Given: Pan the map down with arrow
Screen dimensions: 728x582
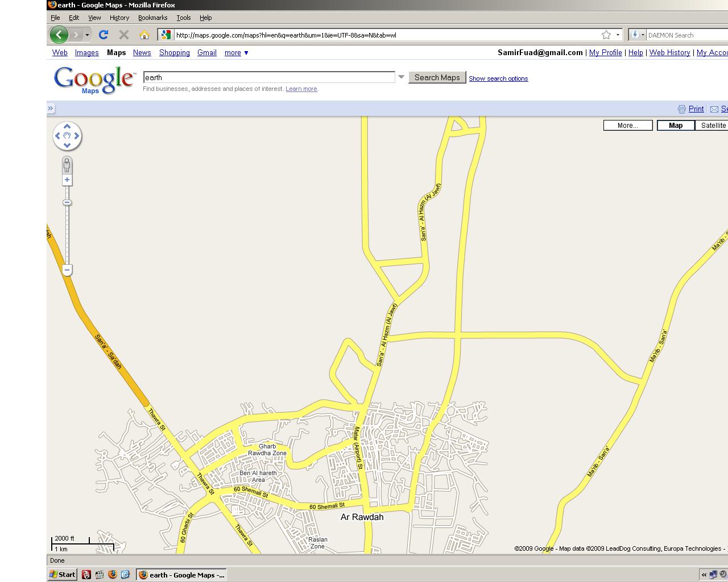Looking at the screenshot, I should coord(67,145).
